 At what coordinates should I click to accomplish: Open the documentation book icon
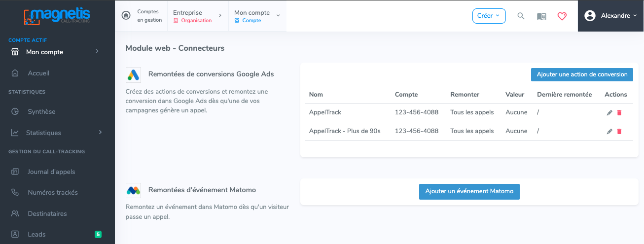(x=541, y=16)
